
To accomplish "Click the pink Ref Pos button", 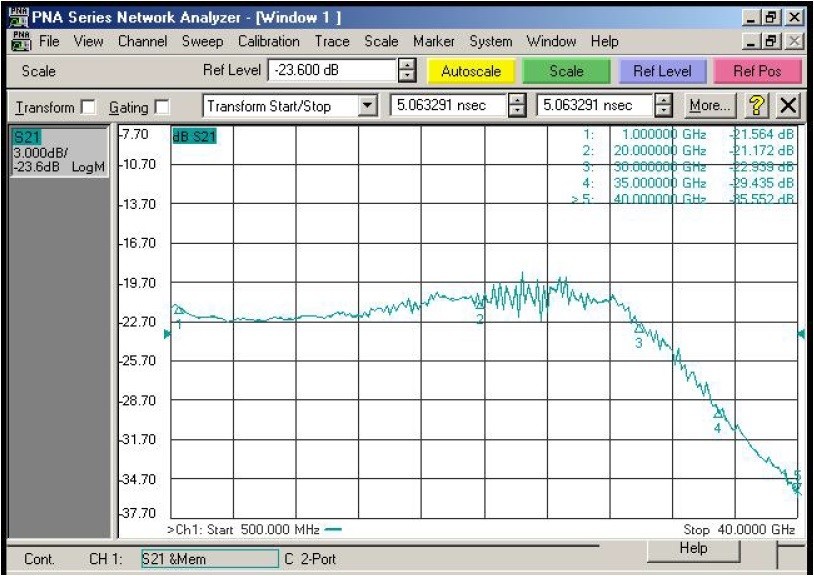I will (757, 71).
